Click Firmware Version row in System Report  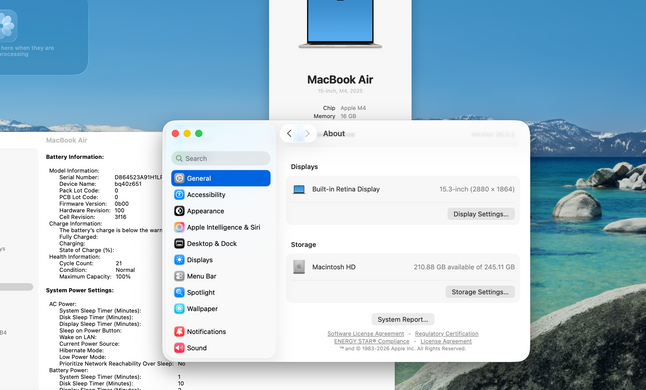tap(94, 203)
